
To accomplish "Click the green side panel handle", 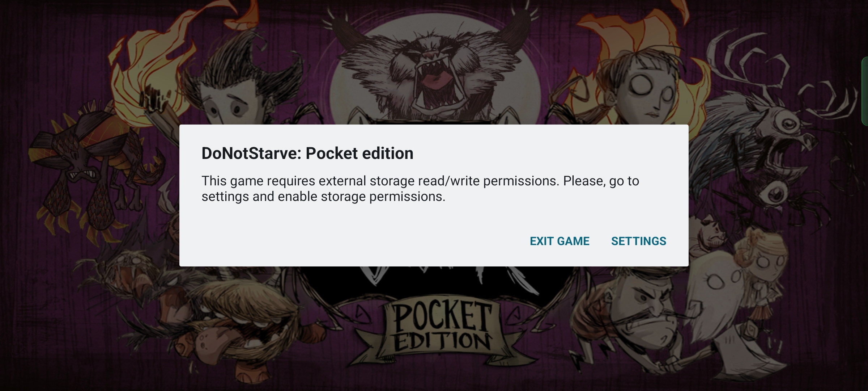I will (x=865, y=91).
